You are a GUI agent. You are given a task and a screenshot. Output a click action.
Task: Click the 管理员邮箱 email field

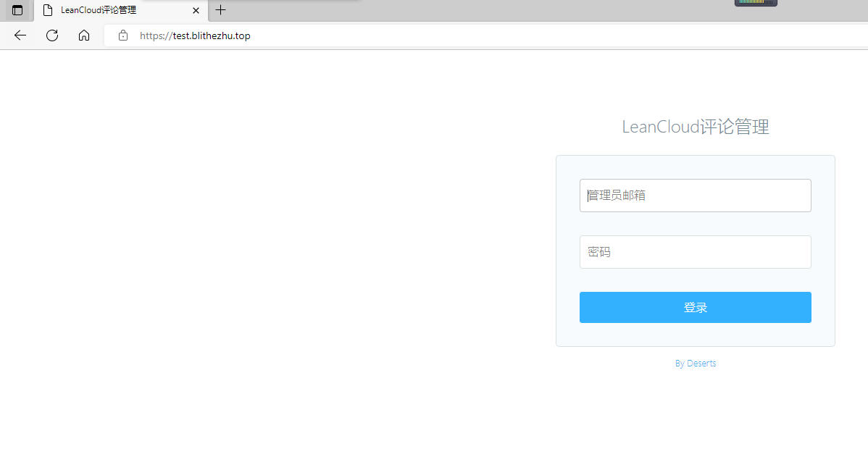[x=695, y=196]
